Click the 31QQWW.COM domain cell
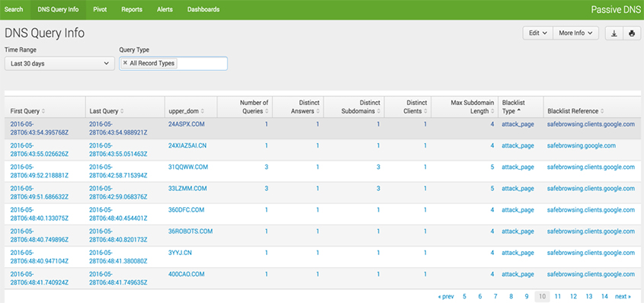Viewport: 644px width, 303px height. (188, 167)
